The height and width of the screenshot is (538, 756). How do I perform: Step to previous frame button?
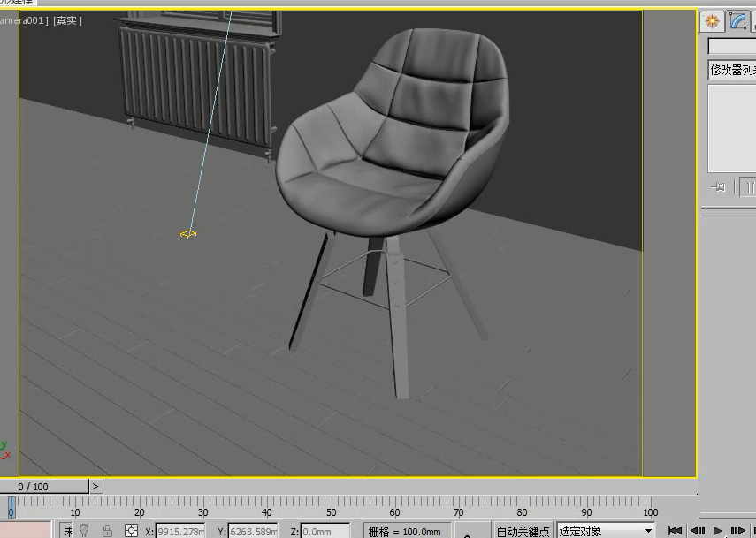click(x=697, y=531)
